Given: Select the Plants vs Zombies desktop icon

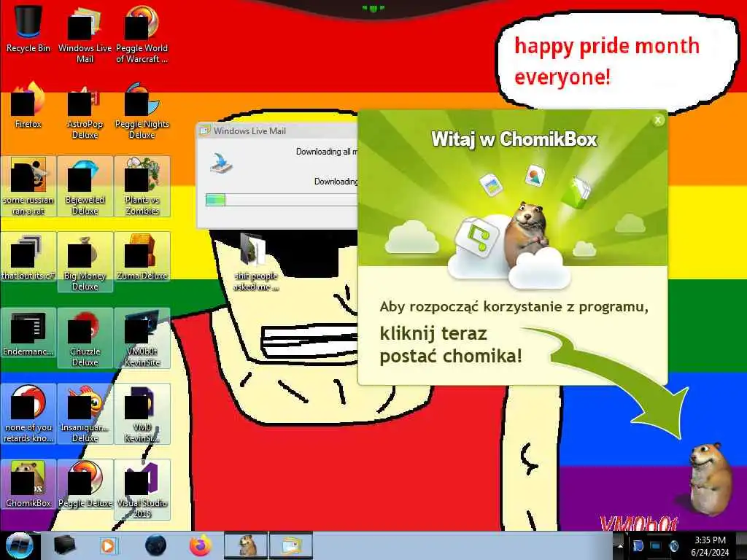Looking at the screenshot, I should 142,186.
